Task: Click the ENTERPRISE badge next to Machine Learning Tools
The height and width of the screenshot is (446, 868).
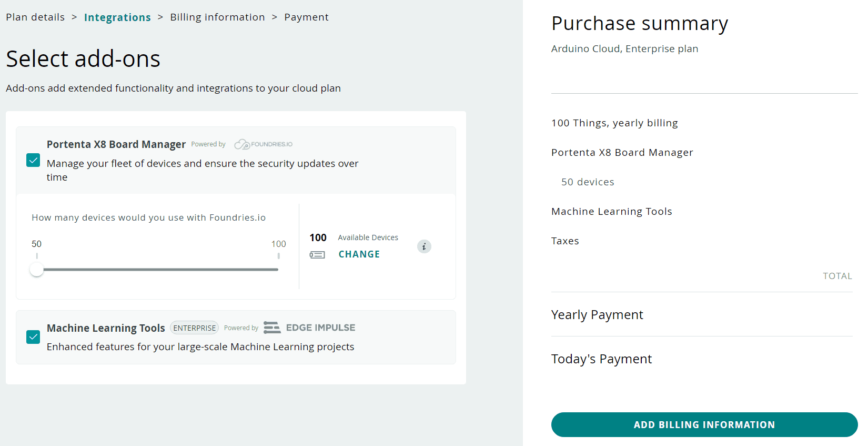Action: click(x=194, y=328)
